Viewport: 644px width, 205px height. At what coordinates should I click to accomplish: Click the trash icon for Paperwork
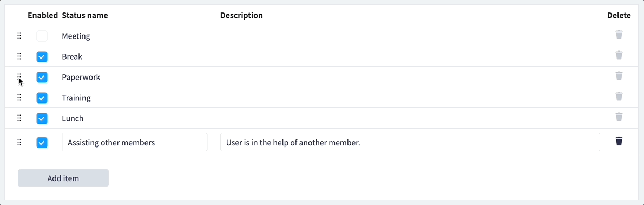(x=619, y=76)
